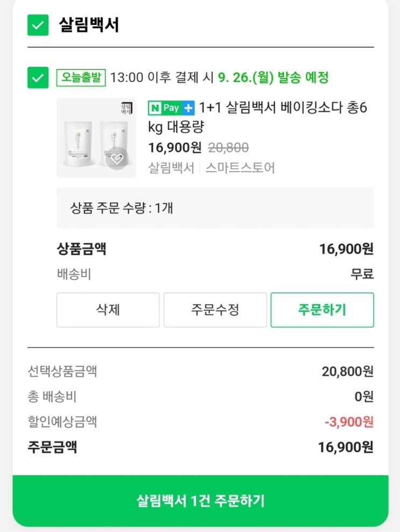
Task: Click the 배송비 무료 value
Action: [x=362, y=274]
